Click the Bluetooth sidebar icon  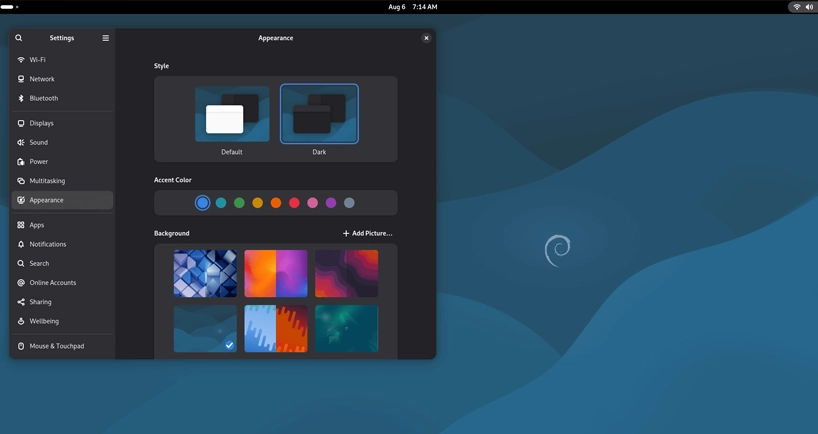click(21, 99)
